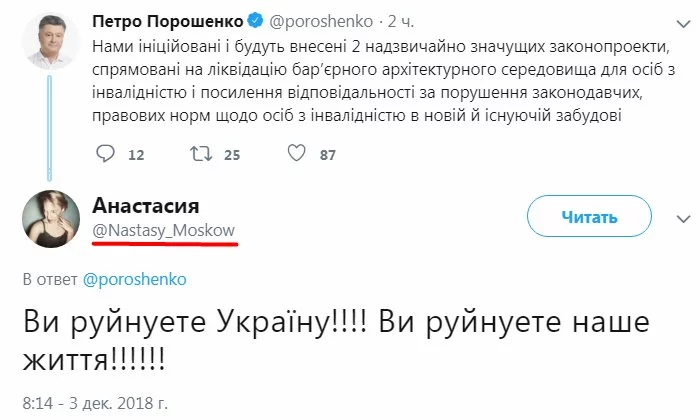Follow Анастасия with the Читать button
This screenshot has width=700, height=420.
(589, 216)
